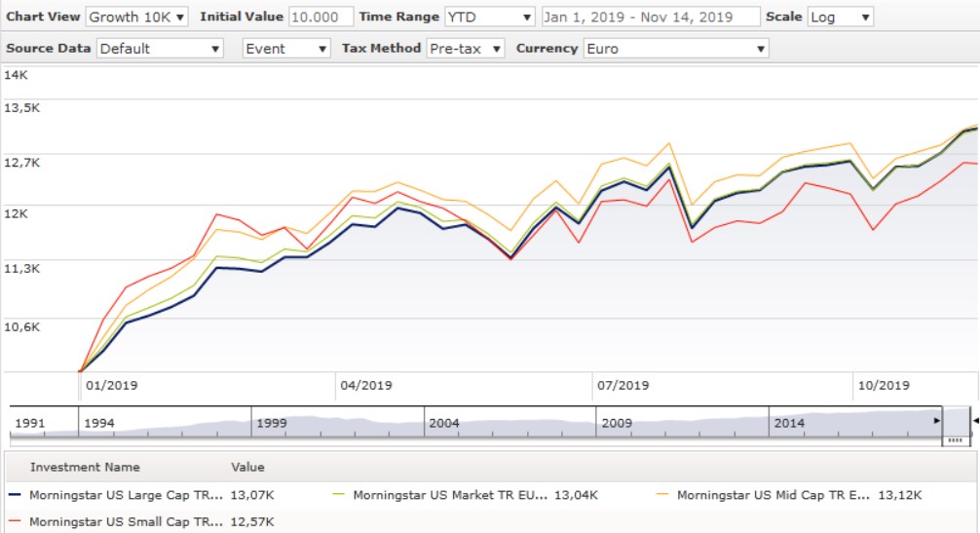Click the Morningstar US Market legend entry
This screenshot has width=980, height=533.
[450, 495]
